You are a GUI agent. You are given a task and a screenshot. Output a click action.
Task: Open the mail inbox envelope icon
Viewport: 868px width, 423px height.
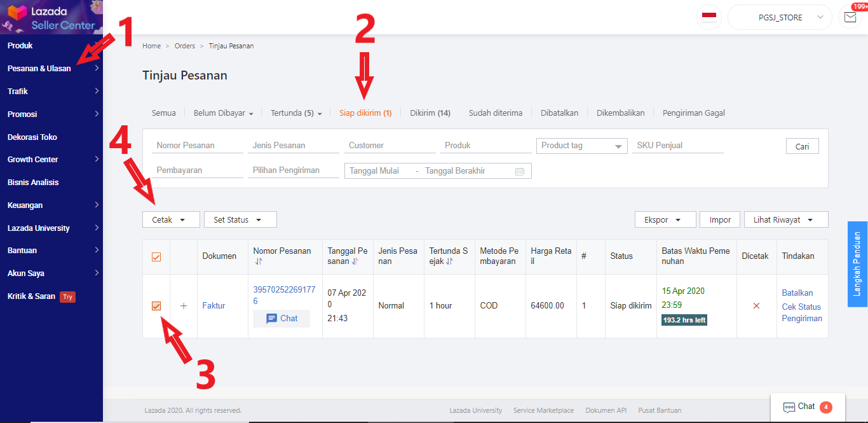coord(850,17)
